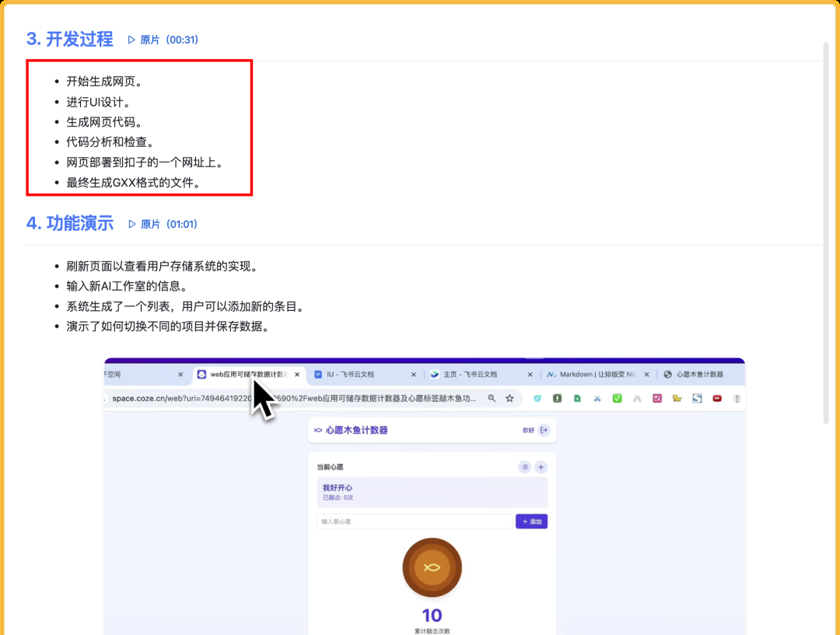The width and height of the screenshot is (840, 635).
Task: Click the zoom magnifier in address bar
Action: (x=492, y=399)
